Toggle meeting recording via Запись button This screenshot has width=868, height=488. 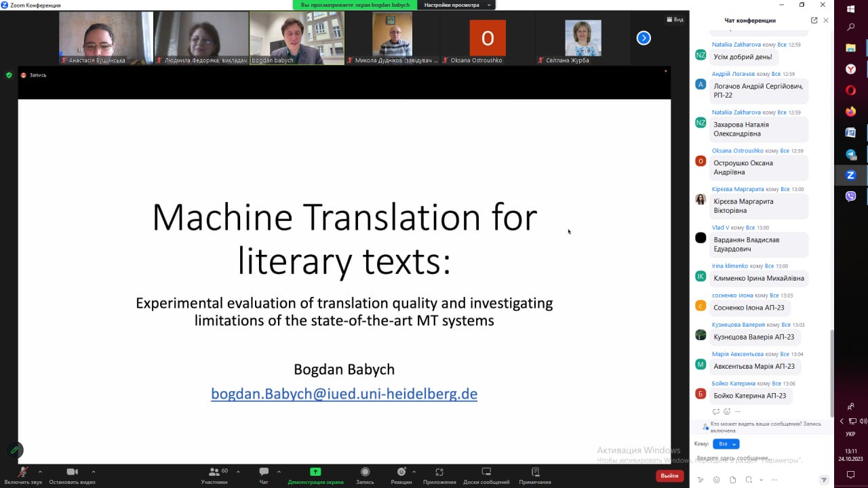click(365, 472)
